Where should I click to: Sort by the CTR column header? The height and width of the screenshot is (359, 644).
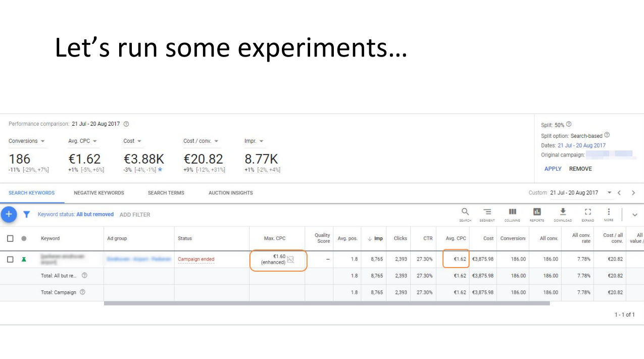point(428,238)
